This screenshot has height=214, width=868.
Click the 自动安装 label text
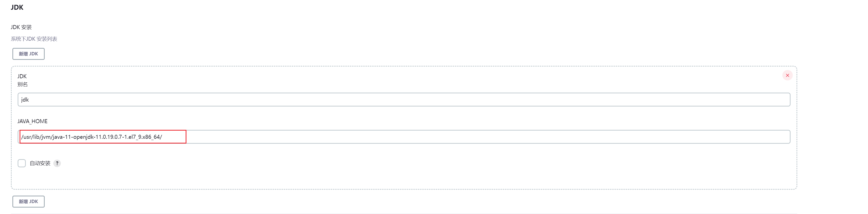click(40, 163)
